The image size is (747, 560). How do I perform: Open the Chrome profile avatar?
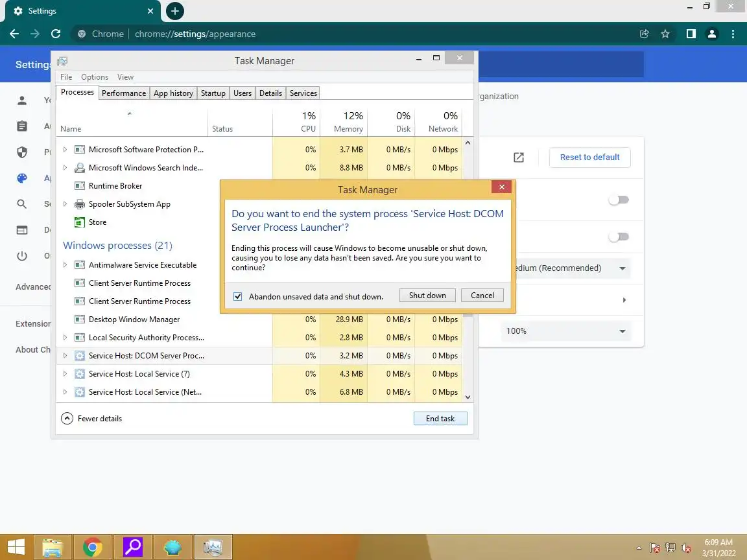coord(712,34)
